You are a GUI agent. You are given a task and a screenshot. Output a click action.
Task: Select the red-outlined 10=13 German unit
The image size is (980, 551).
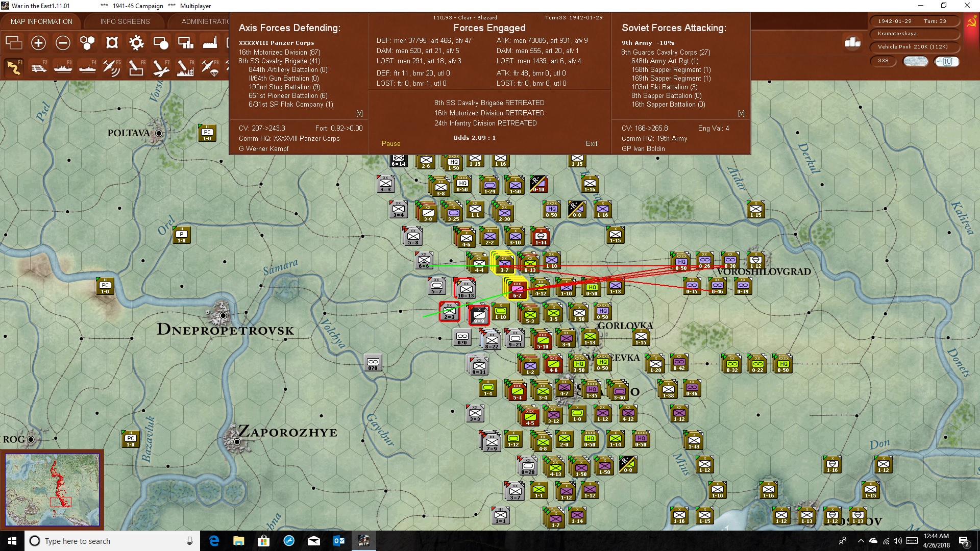pos(465,289)
